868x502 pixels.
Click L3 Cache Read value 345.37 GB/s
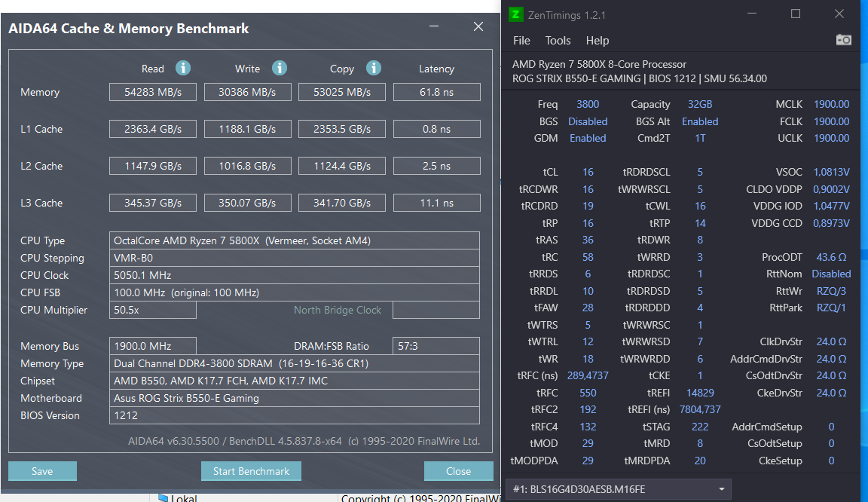coord(153,203)
